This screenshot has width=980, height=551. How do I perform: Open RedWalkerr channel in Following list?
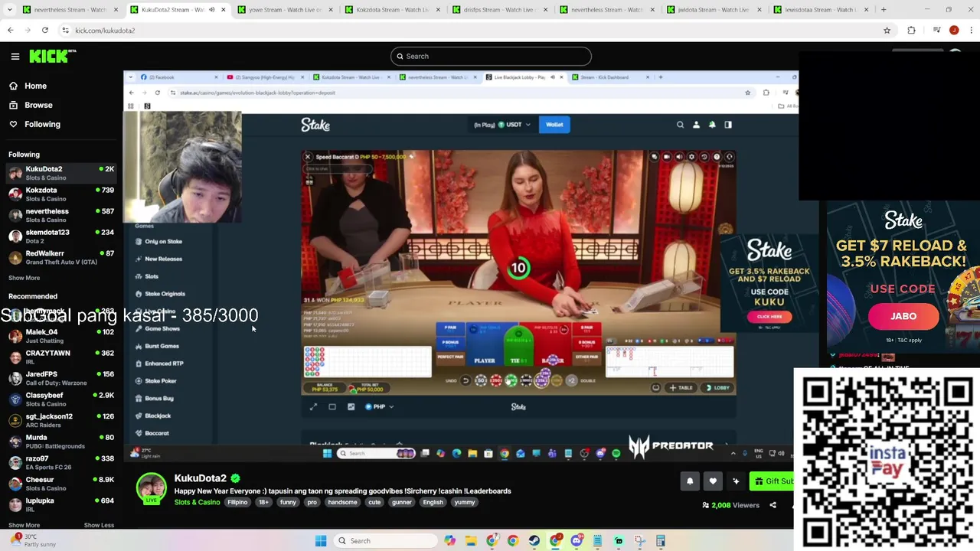point(60,257)
